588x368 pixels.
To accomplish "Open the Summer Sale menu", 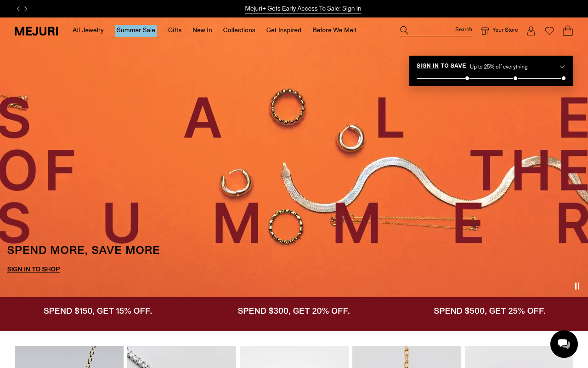I will pyautogui.click(x=136, y=31).
